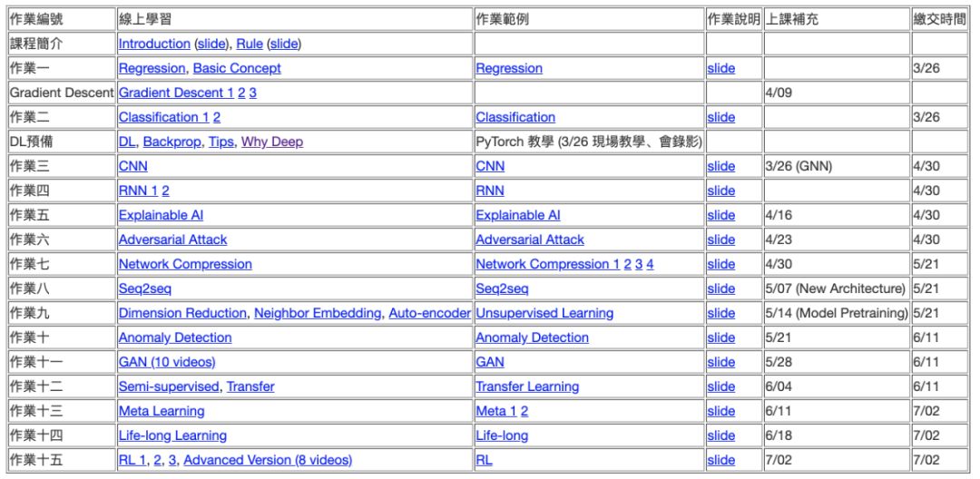This screenshot has height=479, width=980.
Task: Open the Basic Concept link
Action: [237, 68]
